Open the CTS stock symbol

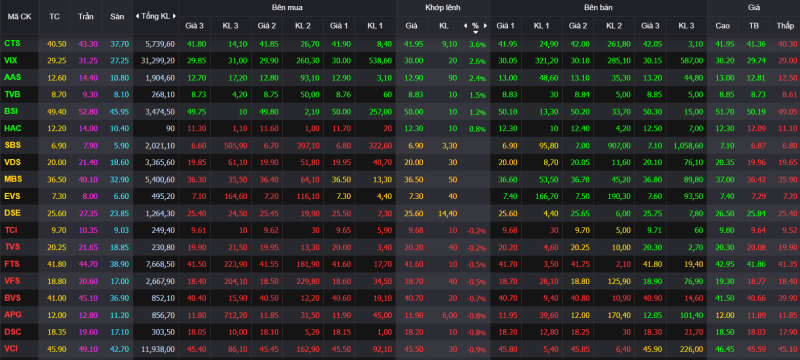point(12,44)
